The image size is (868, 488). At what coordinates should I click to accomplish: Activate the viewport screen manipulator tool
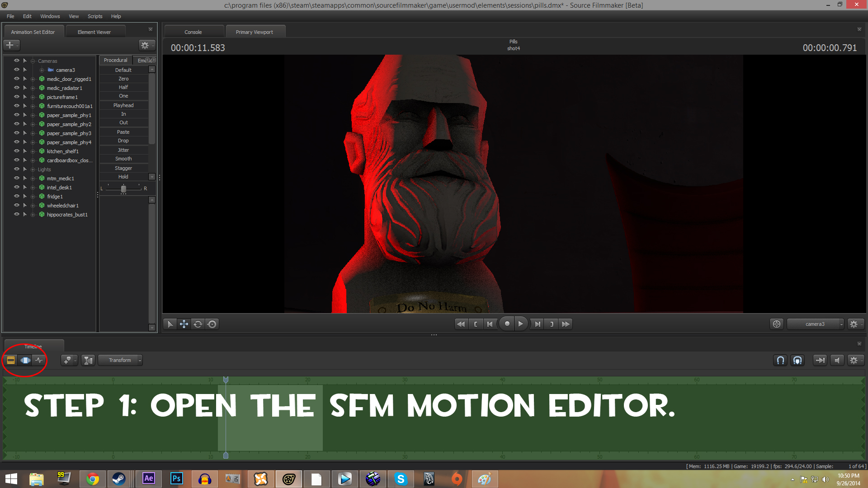[212, 324]
